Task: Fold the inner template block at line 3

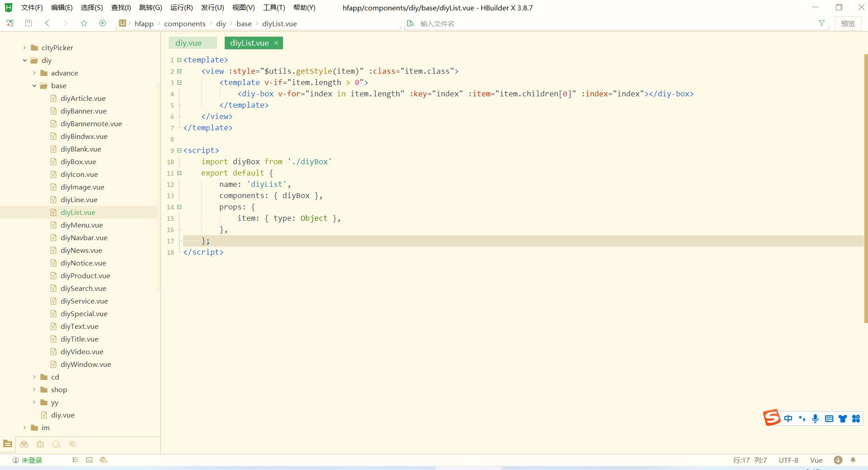Action: point(179,82)
